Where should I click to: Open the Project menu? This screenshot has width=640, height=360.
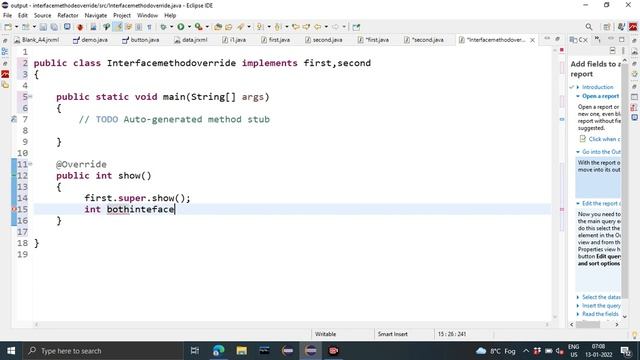pos(122,16)
